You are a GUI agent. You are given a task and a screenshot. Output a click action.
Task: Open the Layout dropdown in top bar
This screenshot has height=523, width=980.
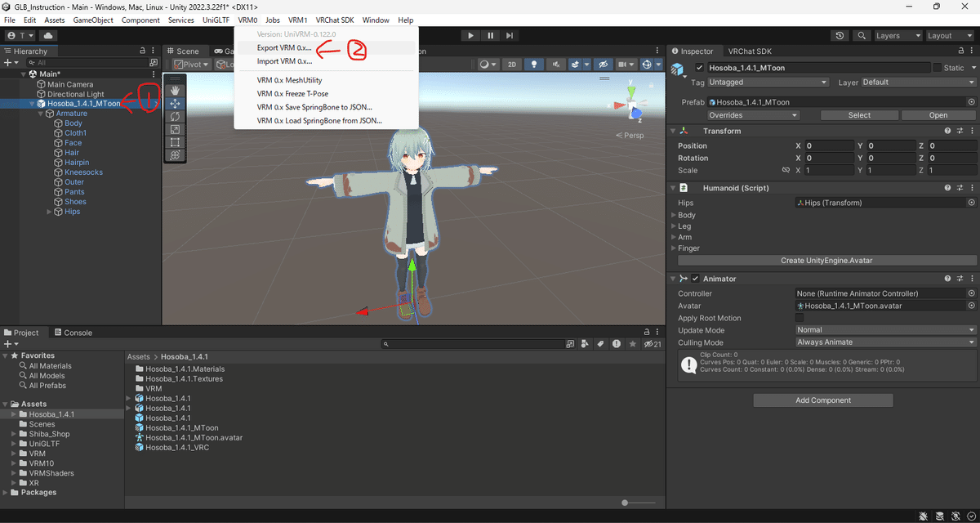click(951, 36)
